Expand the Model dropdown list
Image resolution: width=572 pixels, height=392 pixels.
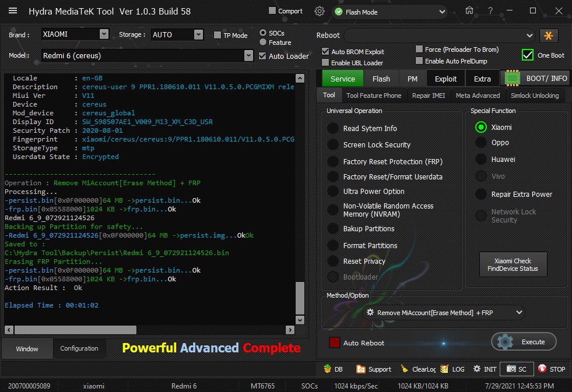pyautogui.click(x=248, y=56)
